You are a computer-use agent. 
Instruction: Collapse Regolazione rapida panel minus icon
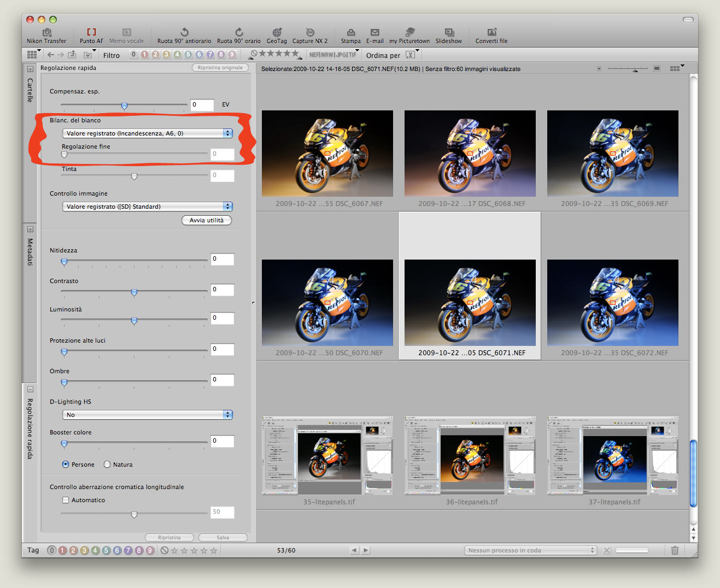(x=30, y=390)
